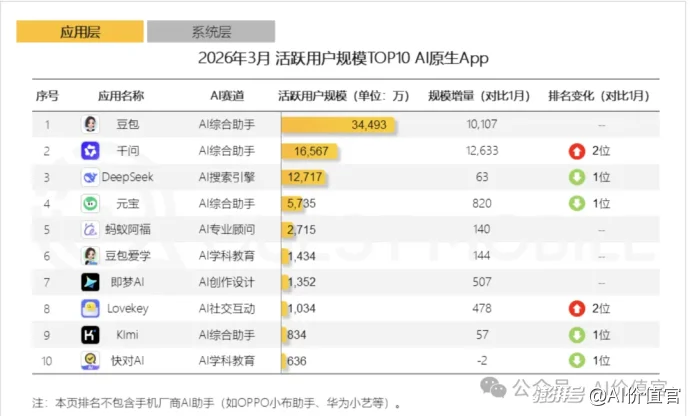Click the 序号 column header
690x416 pixels.
point(47,96)
